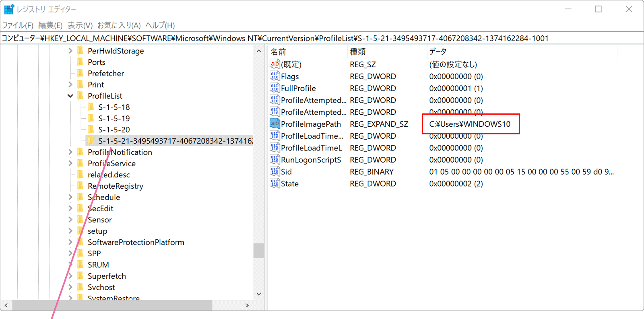Click the tree scroll down arrow
Viewport: 644px width, 319px height.
click(259, 294)
